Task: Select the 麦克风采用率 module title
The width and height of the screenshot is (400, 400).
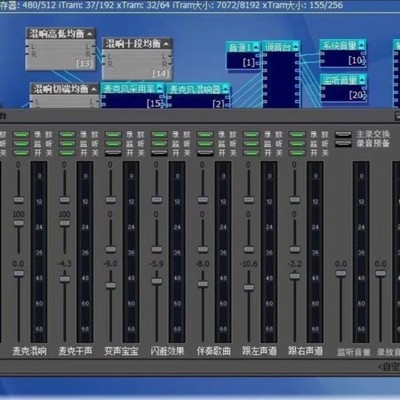Action: click(x=129, y=89)
